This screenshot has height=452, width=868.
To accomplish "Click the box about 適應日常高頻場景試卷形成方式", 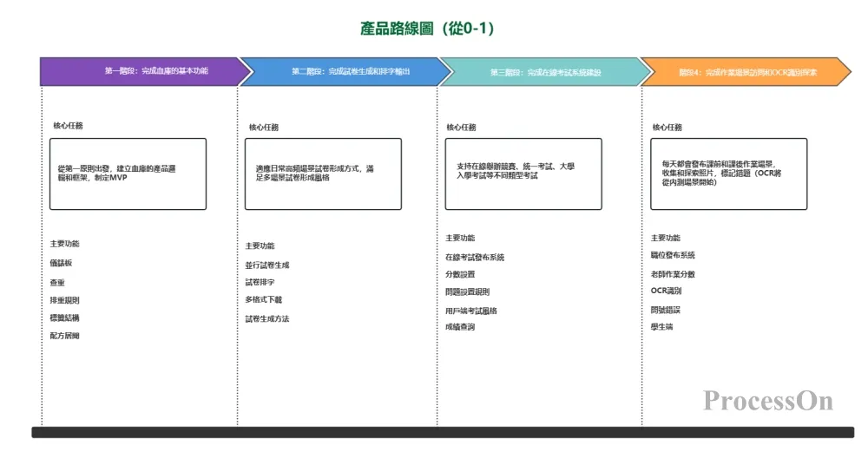I will pos(323,174).
